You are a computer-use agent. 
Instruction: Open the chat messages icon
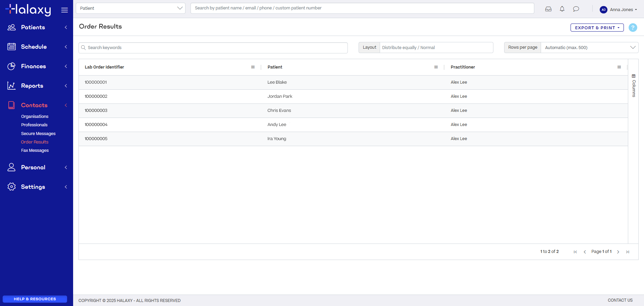point(576,9)
